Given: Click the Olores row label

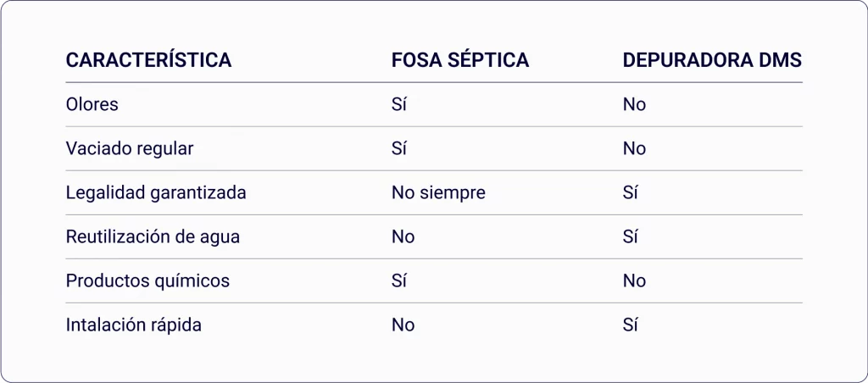Looking at the screenshot, I should point(92,105).
